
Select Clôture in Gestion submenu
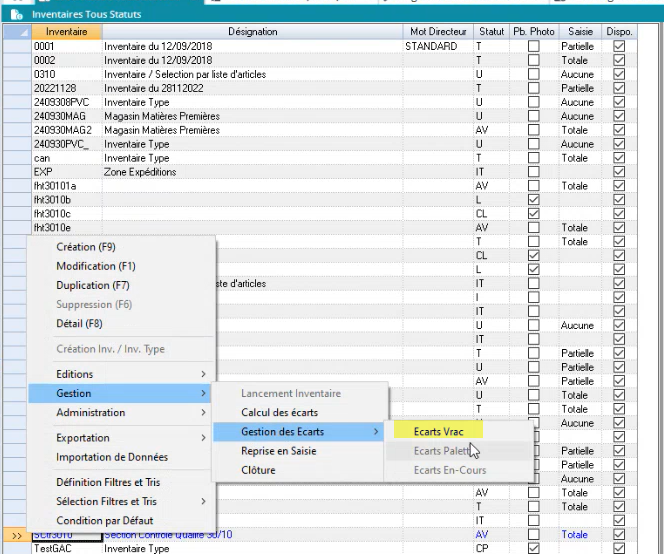click(x=258, y=470)
